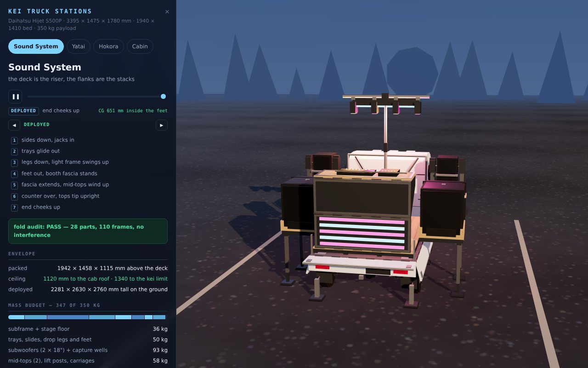Screen dimensions: 588x368
Task: Jump to step 2 trays glide out
Action: (88, 151)
